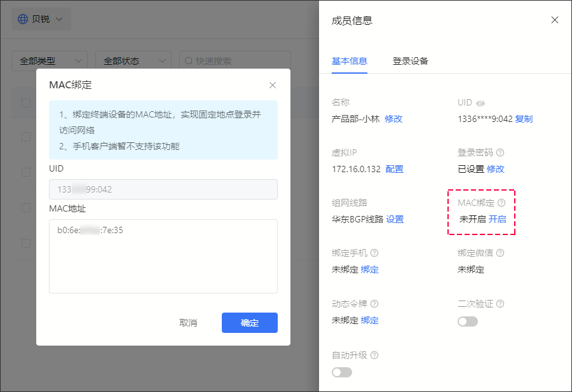The height and width of the screenshot is (392, 572).
Task: Close the MAC绑定 dialog
Action: pyautogui.click(x=273, y=85)
